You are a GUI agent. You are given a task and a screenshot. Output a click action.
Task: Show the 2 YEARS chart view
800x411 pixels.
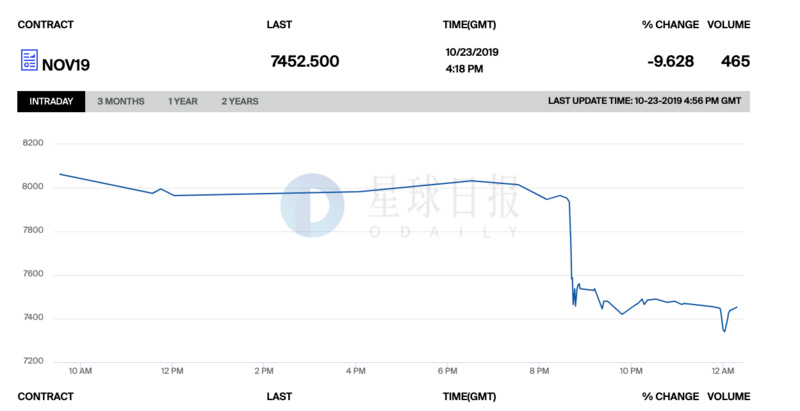(x=240, y=102)
